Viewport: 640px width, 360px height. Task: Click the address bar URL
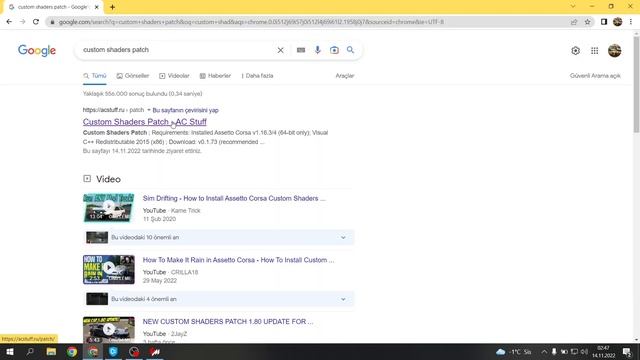pos(251,22)
